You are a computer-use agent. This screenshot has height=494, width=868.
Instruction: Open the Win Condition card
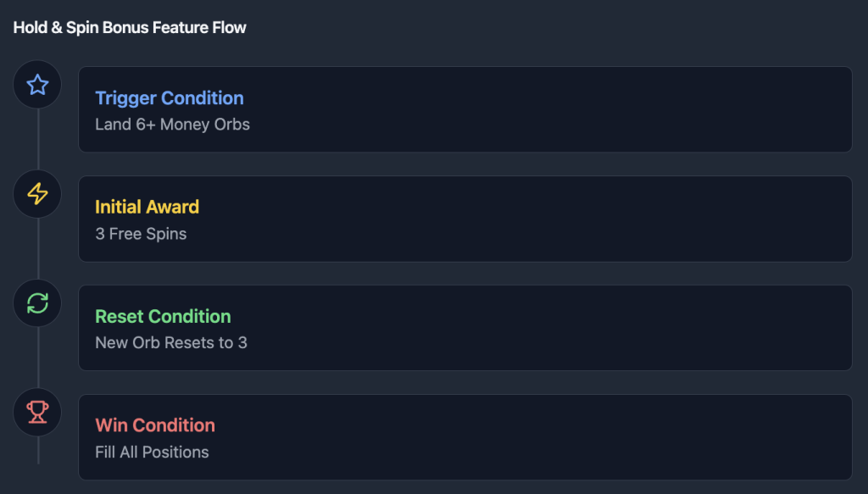pyautogui.click(x=465, y=437)
